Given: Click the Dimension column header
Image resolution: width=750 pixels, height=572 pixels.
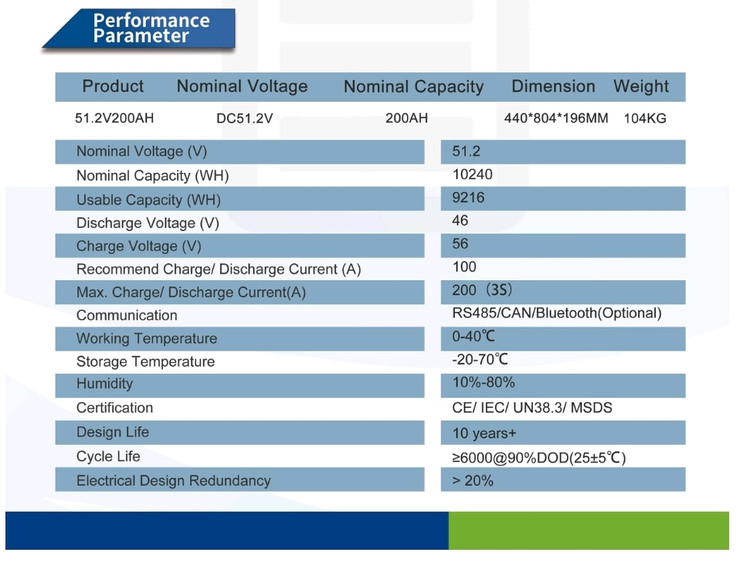Looking at the screenshot, I should coord(553,87).
